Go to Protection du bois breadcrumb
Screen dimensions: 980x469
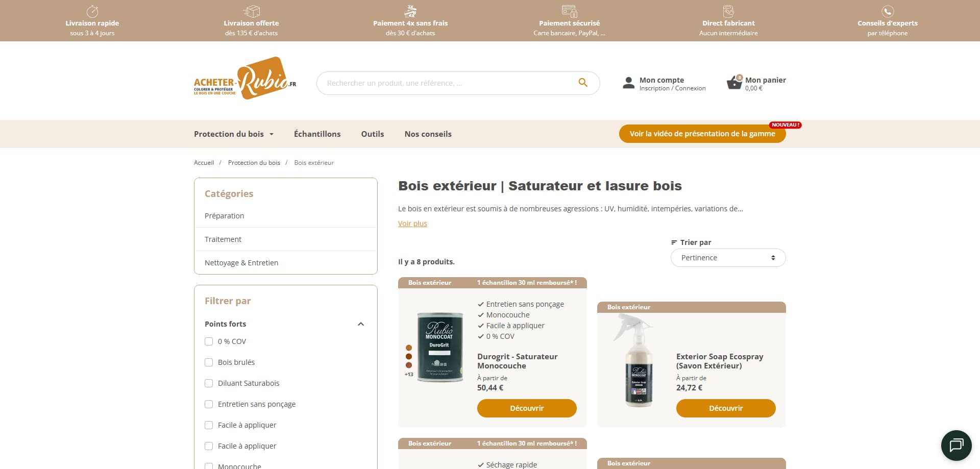tap(254, 163)
